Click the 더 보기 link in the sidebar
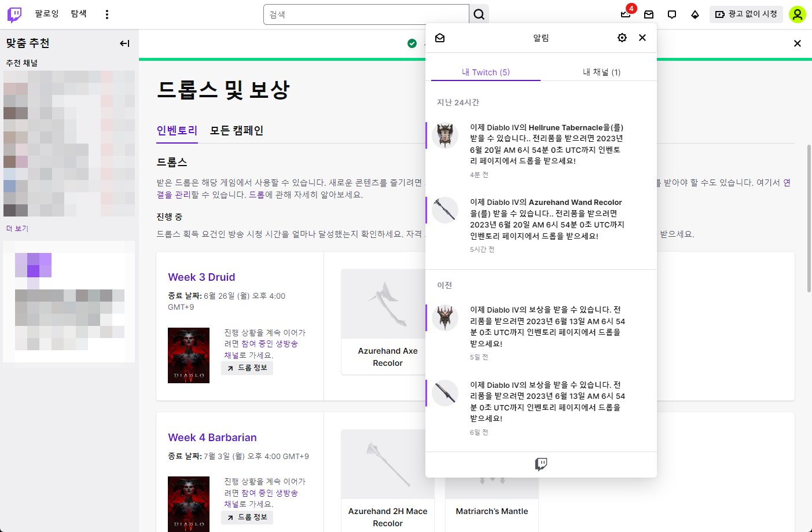The height and width of the screenshot is (532, 812). pyautogui.click(x=17, y=229)
